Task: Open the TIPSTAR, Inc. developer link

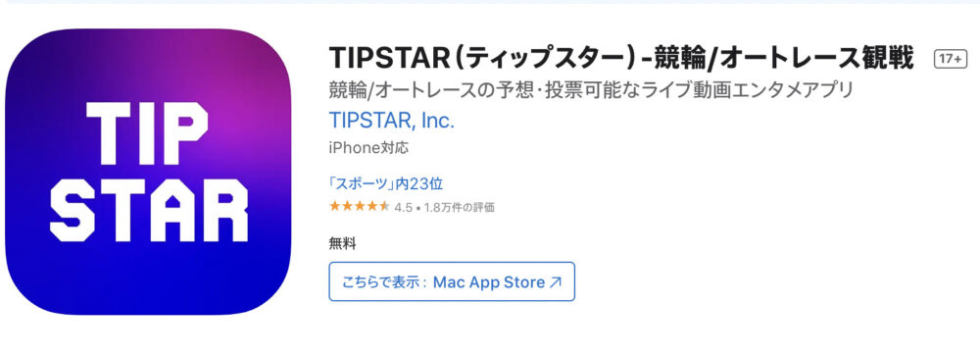Action: 391,120
